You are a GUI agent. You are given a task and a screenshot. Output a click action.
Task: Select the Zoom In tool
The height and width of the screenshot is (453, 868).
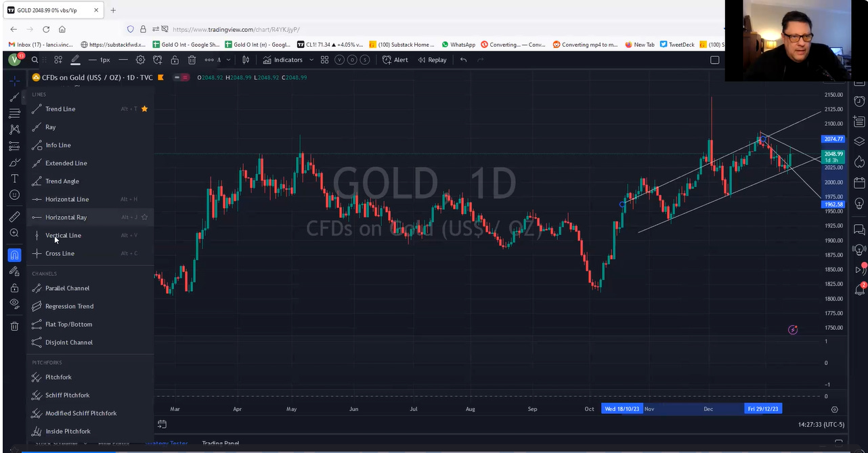[14, 233]
